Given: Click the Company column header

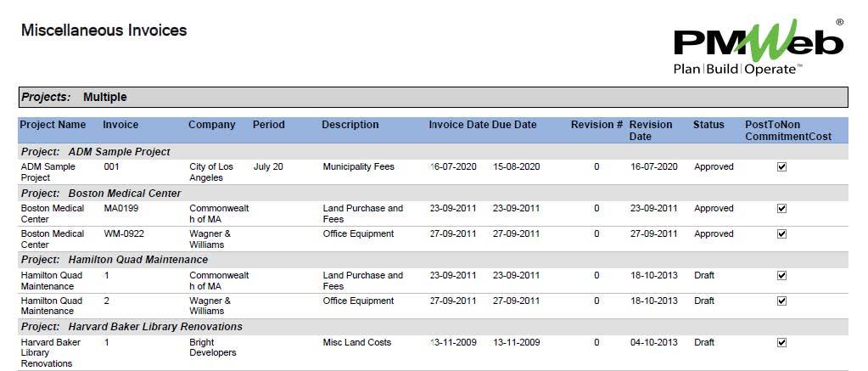Looking at the screenshot, I should 212,125.
